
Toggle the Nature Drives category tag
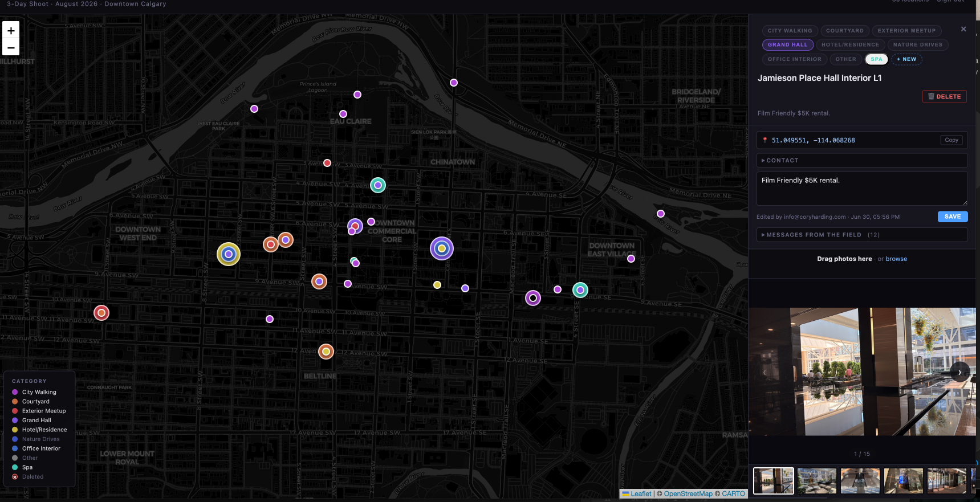click(x=918, y=44)
